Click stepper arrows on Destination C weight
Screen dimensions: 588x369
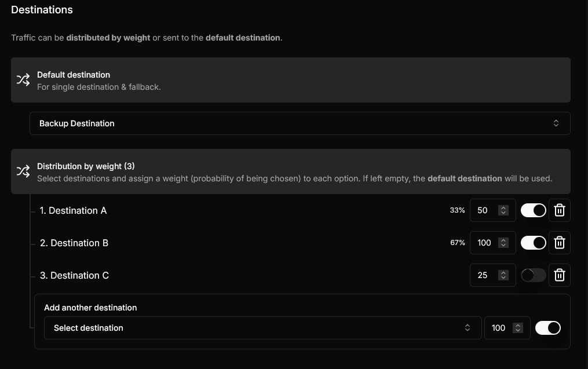(x=503, y=275)
